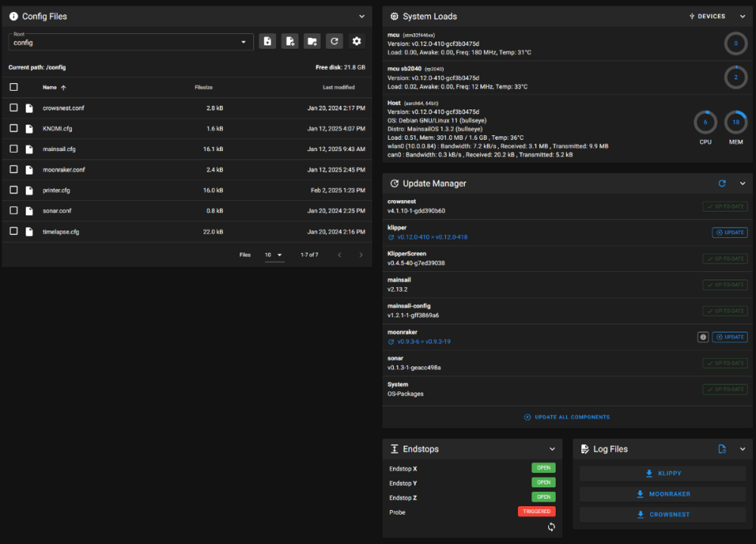756x544 pixels.
Task: Click moonraker update info icon
Action: (703, 337)
